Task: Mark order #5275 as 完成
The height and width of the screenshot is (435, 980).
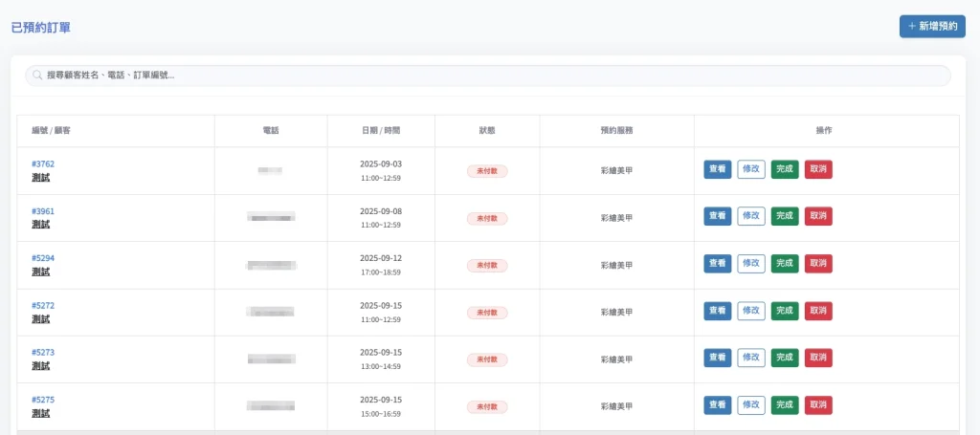Action: [785, 405]
